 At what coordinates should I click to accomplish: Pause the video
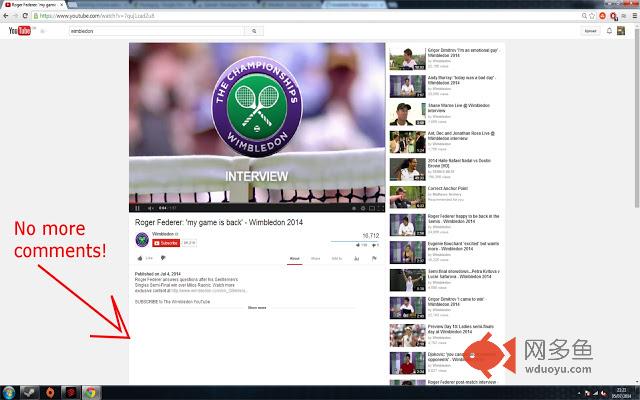click(x=137, y=208)
